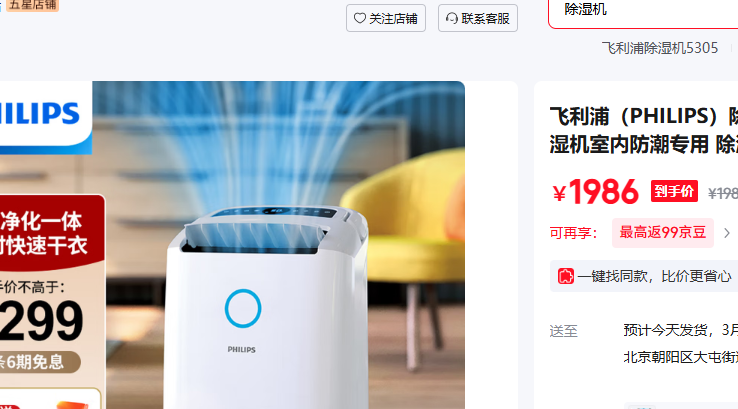Open the 最高返99京豆 offer tag
The height and width of the screenshot is (409, 738).
(x=663, y=233)
